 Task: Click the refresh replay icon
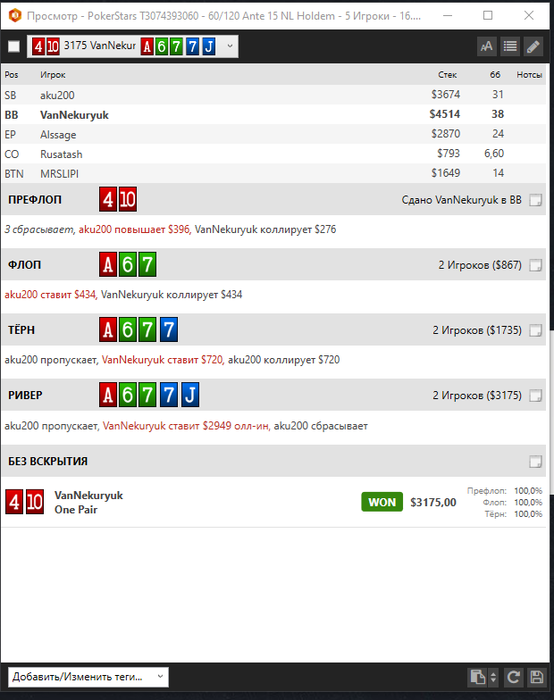pos(513,677)
